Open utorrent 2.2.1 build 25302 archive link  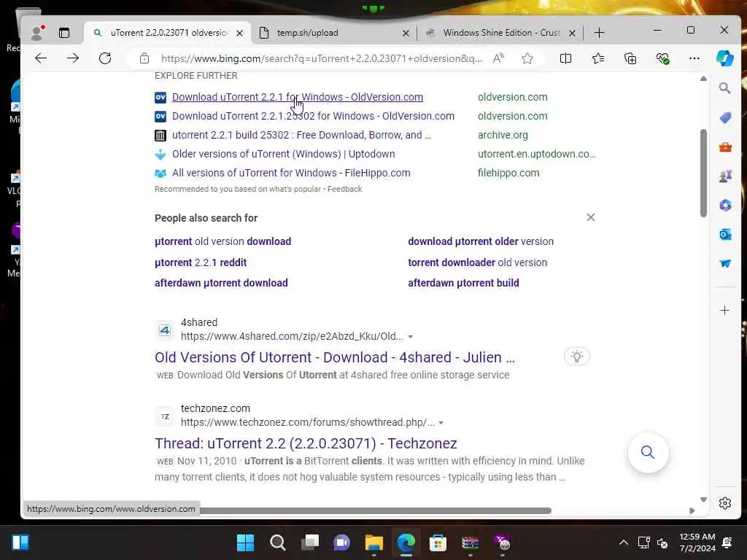click(301, 135)
